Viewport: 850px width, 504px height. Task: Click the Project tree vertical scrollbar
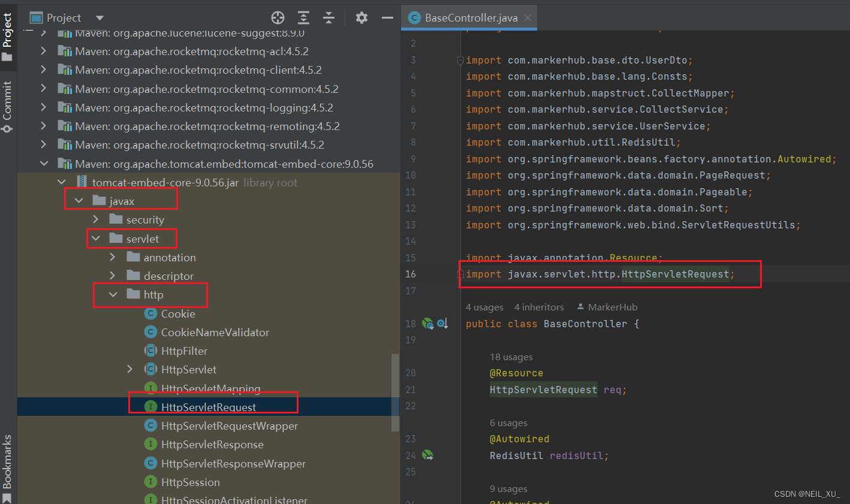point(395,393)
